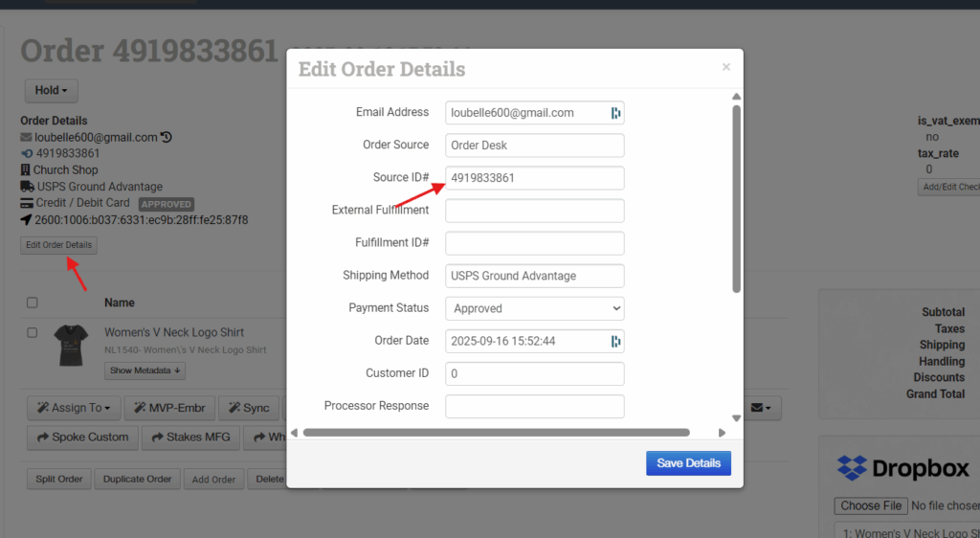The height and width of the screenshot is (538, 980).
Task: Close the Edit Order Details dialog
Action: pos(726,67)
